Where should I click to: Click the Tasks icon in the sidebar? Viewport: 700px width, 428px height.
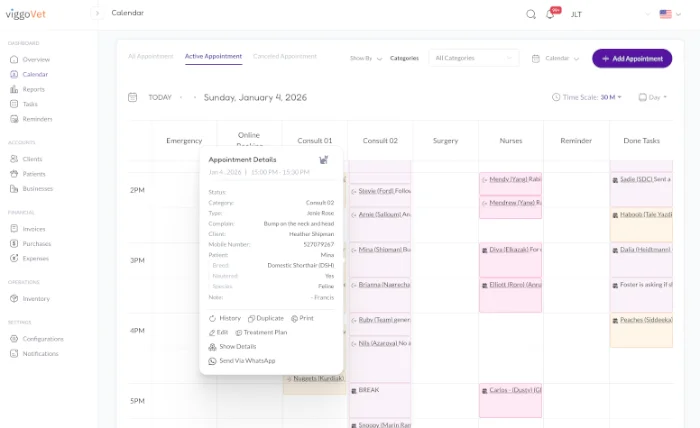14,104
